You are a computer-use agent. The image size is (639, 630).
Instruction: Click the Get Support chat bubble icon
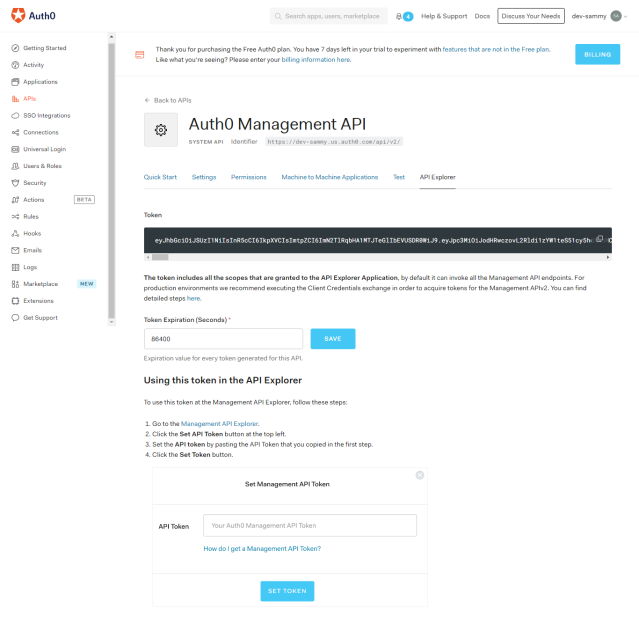point(15,317)
